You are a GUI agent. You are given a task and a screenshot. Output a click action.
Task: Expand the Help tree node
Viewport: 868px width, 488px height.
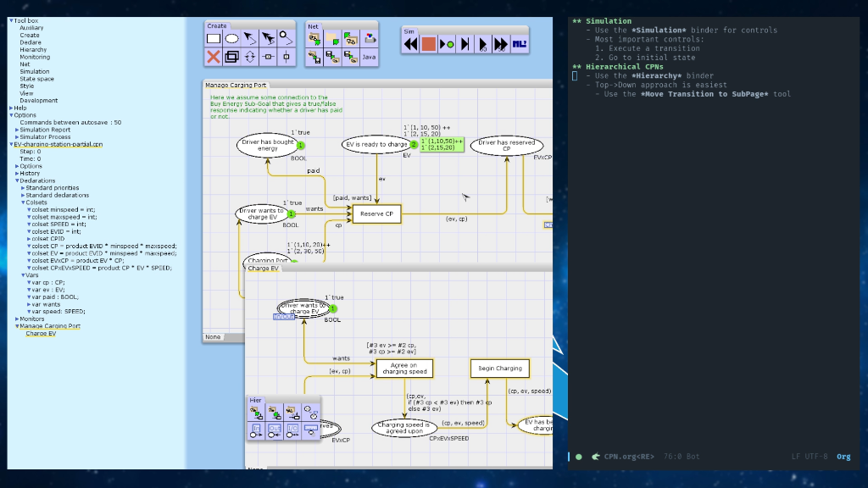click(11, 108)
